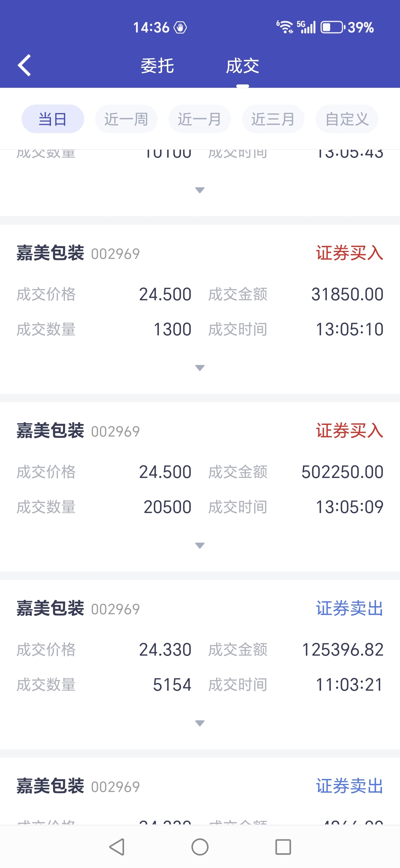This screenshot has height=868, width=400.
Task: Open the 自定义 custom date filter
Action: [347, 119]
